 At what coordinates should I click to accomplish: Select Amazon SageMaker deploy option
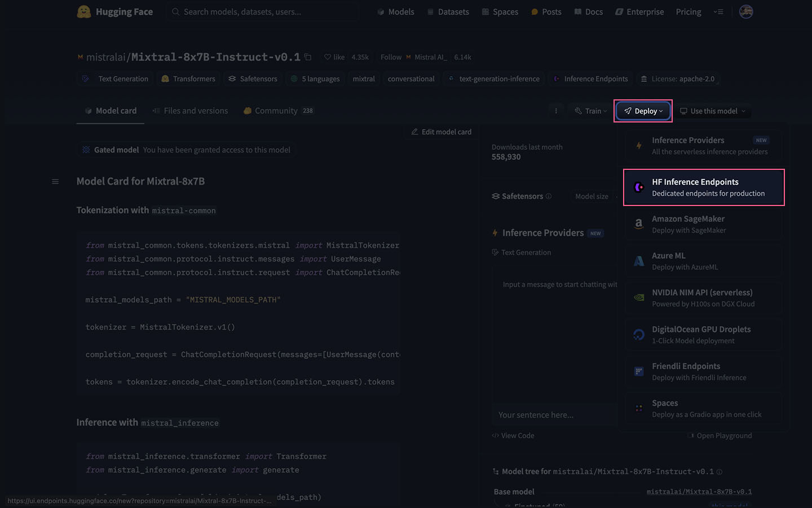click(704, 224)
